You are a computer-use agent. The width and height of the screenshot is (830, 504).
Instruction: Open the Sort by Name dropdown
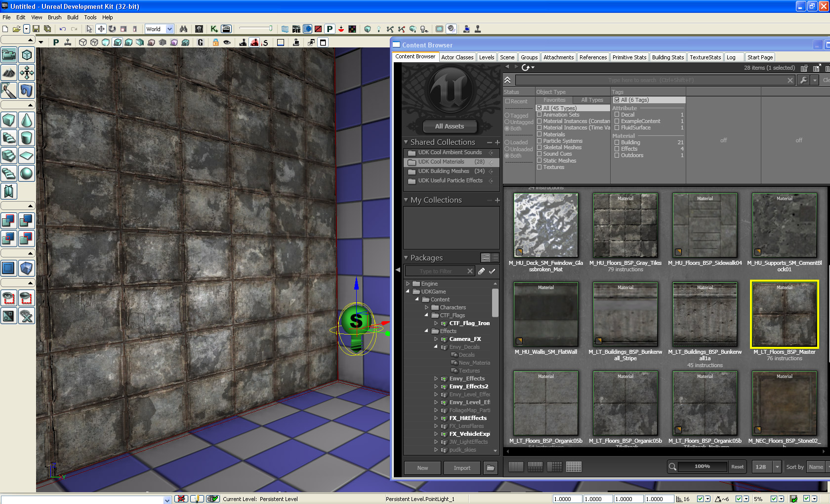[818, 467]
